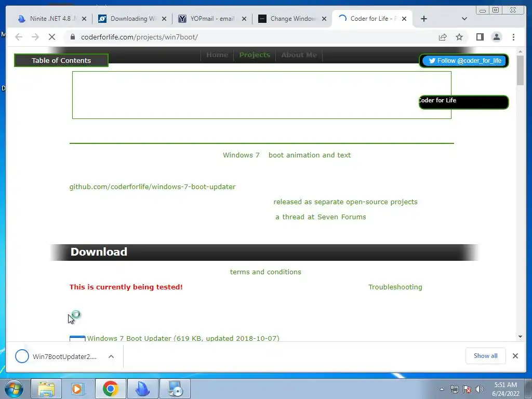Follow the released as separate open-source projects link
Screen dimensions: 532x399
pyautogui.click(x=345, y=202)
